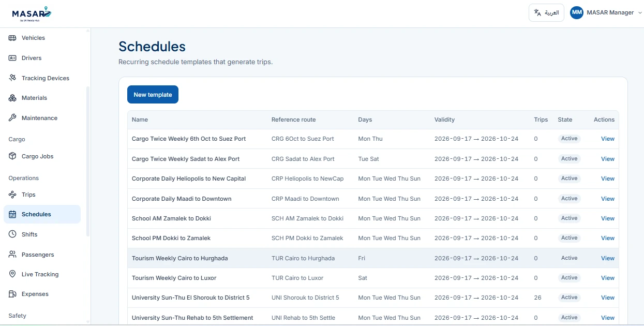View University Sun-Thu Rehab to 5th Settlement
Image resolution: width=644 pixels, height=326 pixels.
click(x=607, y=318)
